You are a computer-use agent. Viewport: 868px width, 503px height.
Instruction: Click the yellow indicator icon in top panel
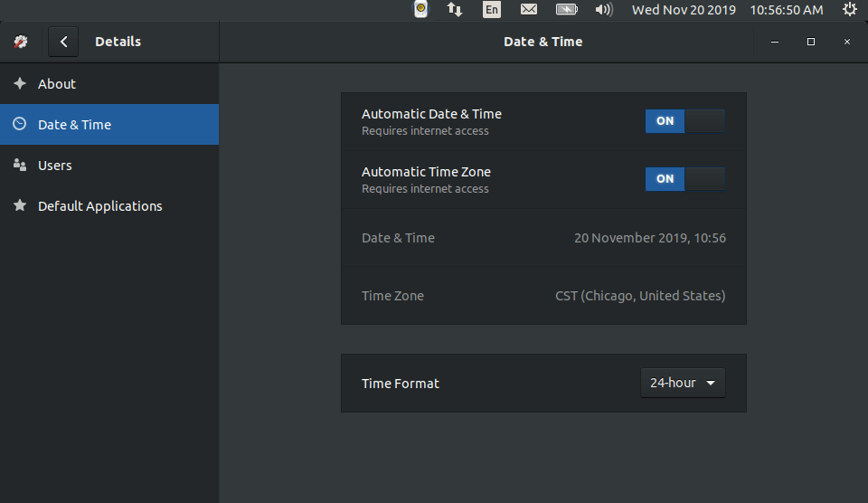[x=420, y=10]
